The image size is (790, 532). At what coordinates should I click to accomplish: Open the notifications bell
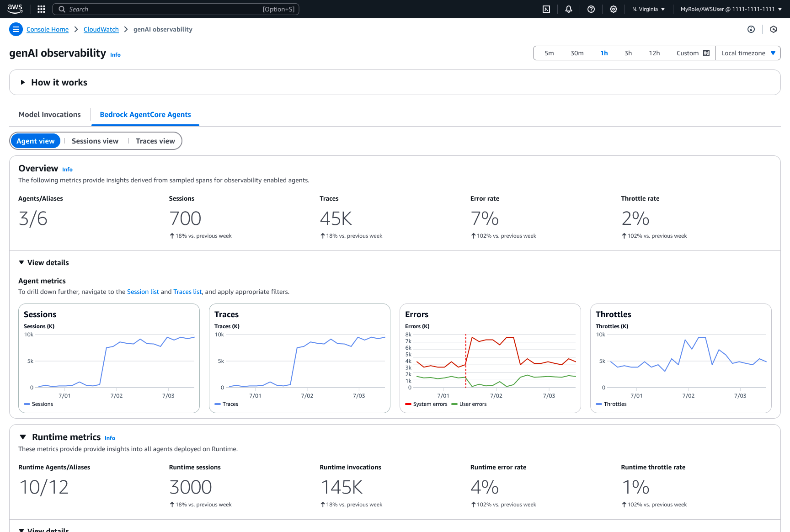tap(569, 9)
